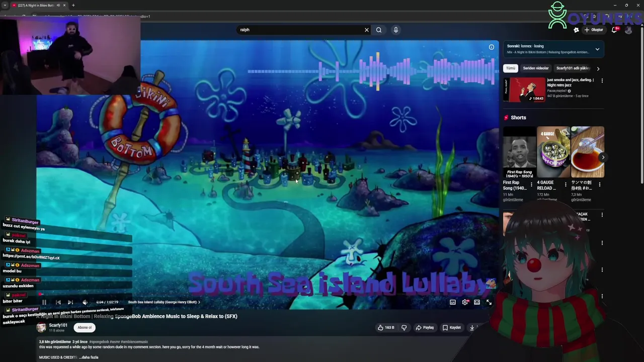
Task: Like the video with 163 B
Action: pyautogui.click(x=386, y=327)
